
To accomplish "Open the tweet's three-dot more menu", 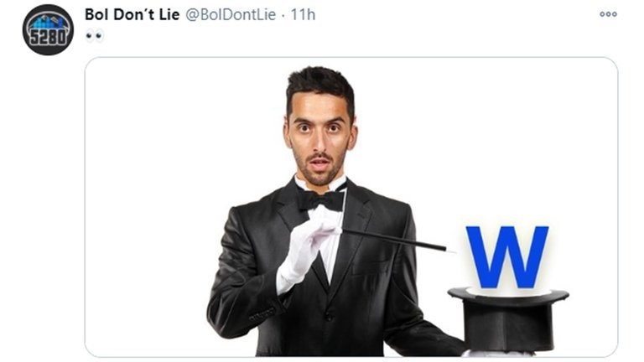I will click(x=608, y=14).
